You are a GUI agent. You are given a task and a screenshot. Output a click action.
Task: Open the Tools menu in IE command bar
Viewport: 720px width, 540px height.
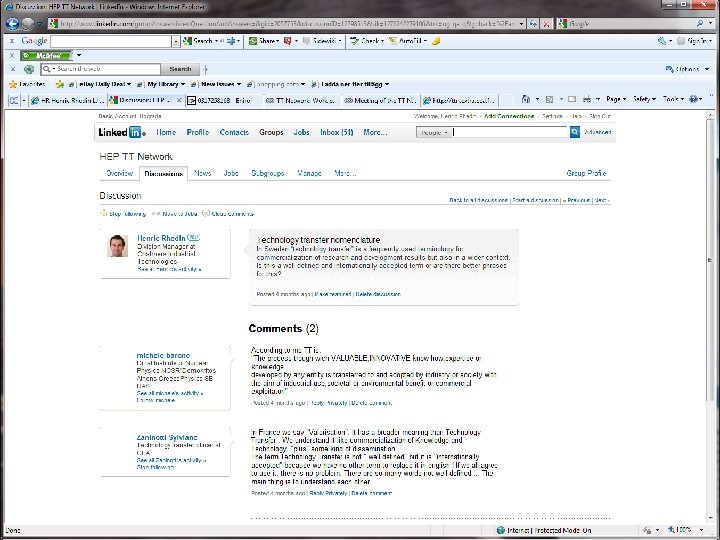pos(673,99)
